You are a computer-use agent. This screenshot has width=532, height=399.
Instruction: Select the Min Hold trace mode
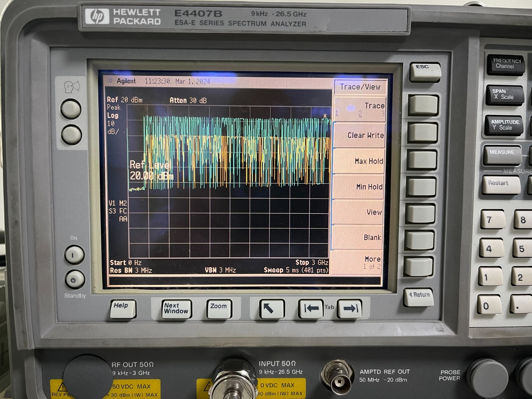point(422,187)
